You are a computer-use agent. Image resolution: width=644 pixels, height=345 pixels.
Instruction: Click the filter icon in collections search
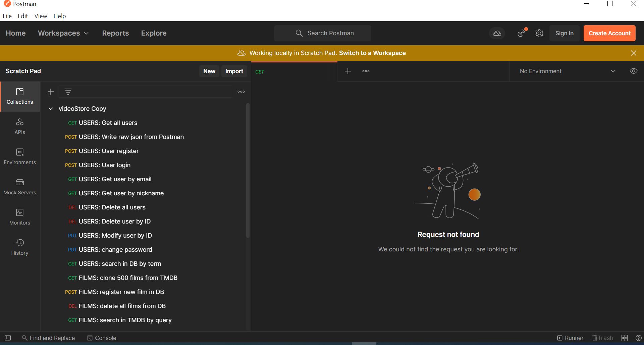tap(68, 92)
